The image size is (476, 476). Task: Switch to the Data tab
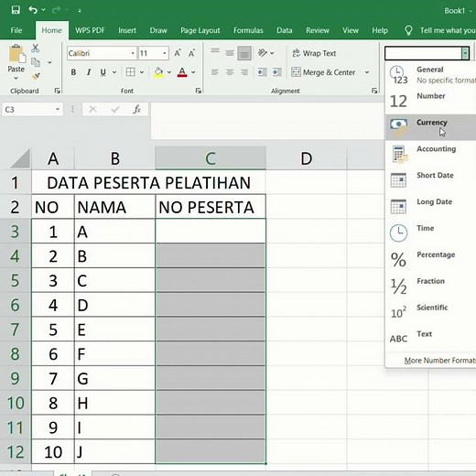pos(285,30)
